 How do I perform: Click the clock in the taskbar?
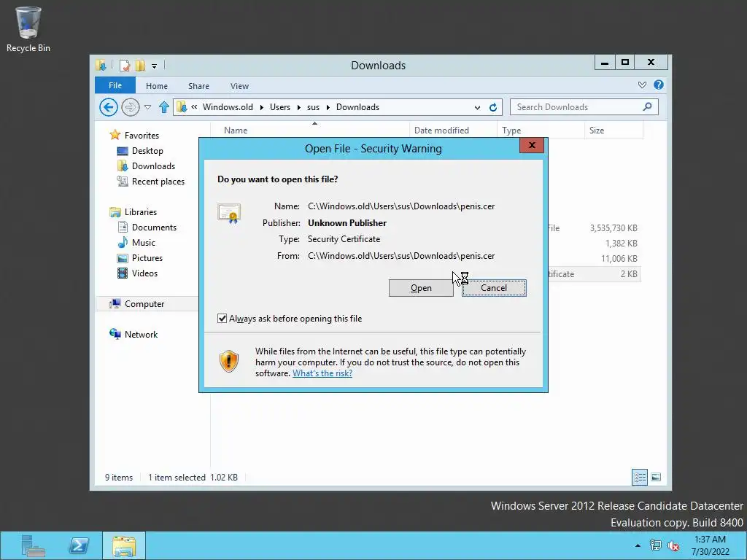click(711, 545)
